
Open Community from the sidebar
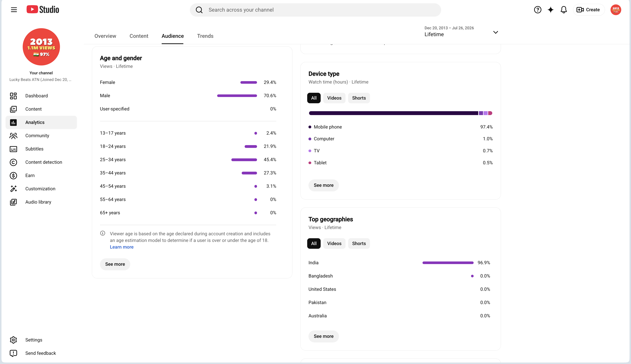41,136
